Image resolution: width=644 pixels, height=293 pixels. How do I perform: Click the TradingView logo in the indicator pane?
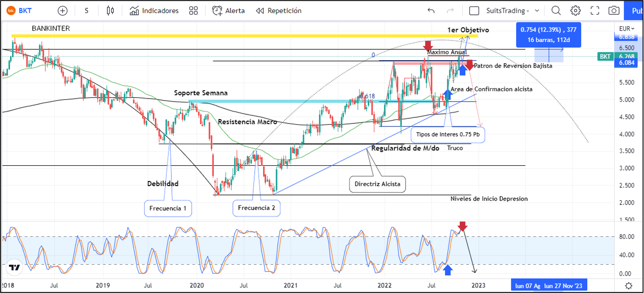(15, 267)
